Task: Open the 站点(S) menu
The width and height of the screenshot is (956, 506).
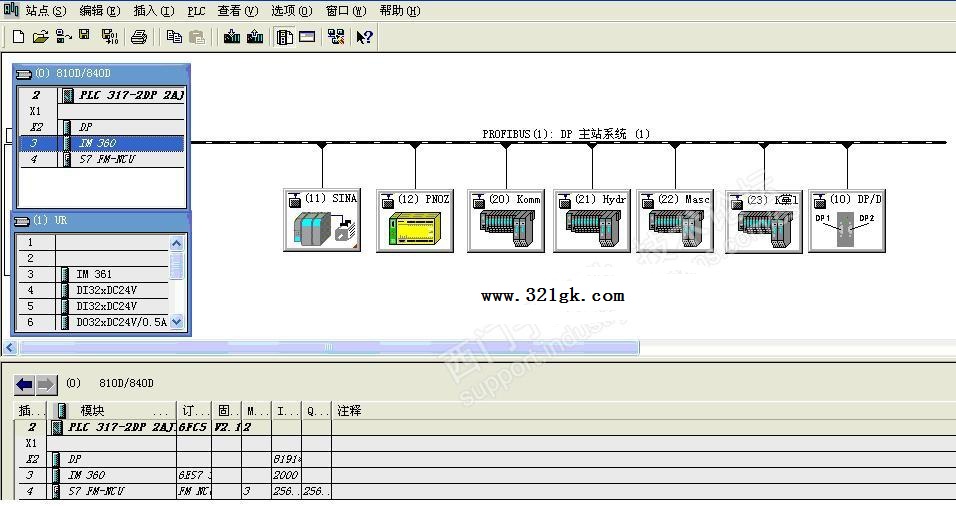Action: pos(46,10)
